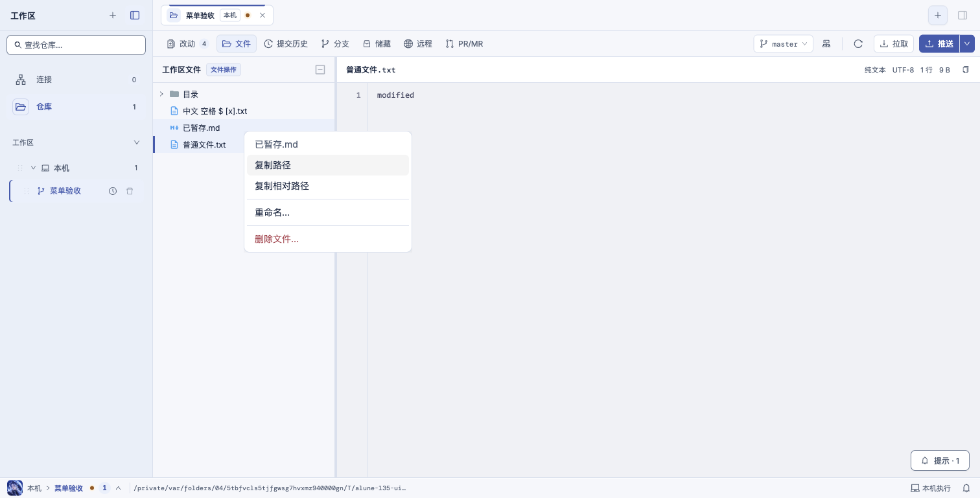Choose 重命名... from the context menu
Screen dimensions: 980x498
[328, 212]
